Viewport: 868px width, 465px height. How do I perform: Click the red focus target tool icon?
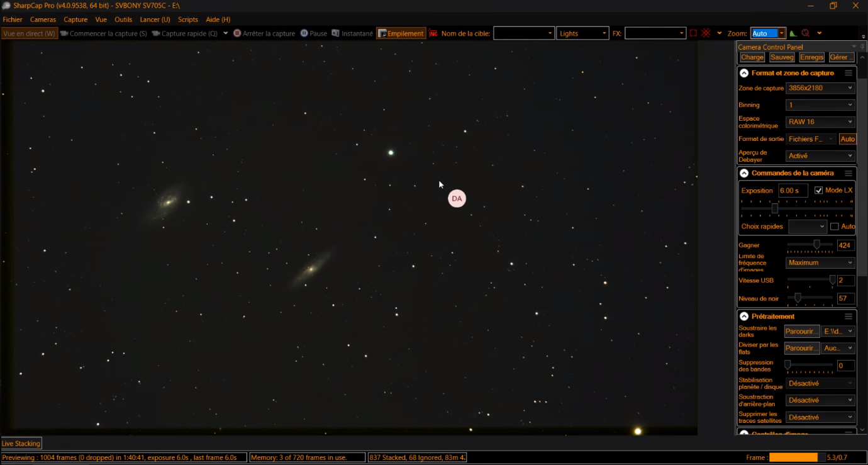[x=806, y=33]
